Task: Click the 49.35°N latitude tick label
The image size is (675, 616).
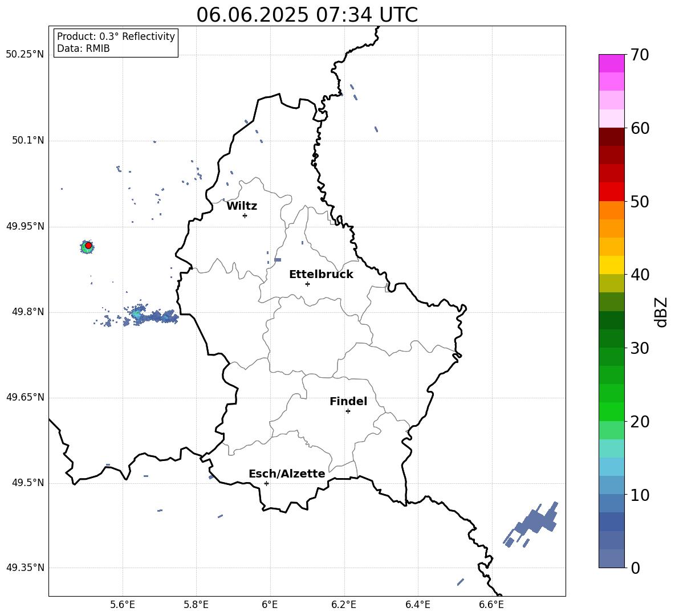Action: coord(25,568)
